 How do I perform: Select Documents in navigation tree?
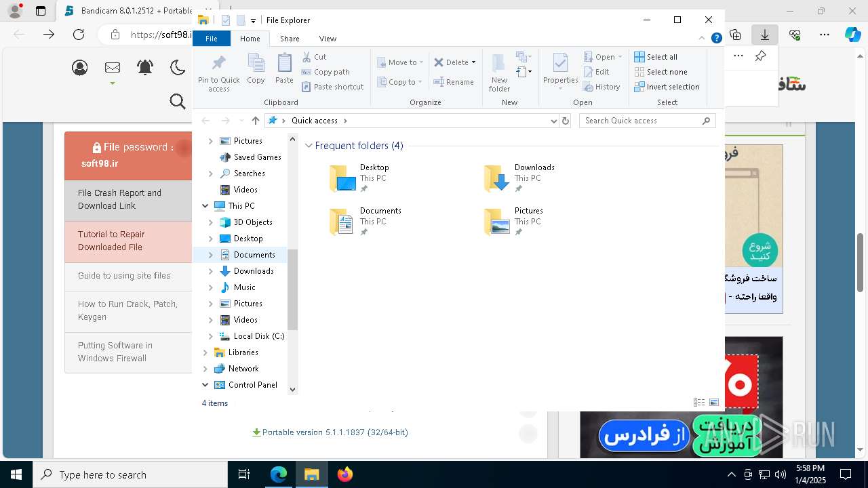pos(254,255)
